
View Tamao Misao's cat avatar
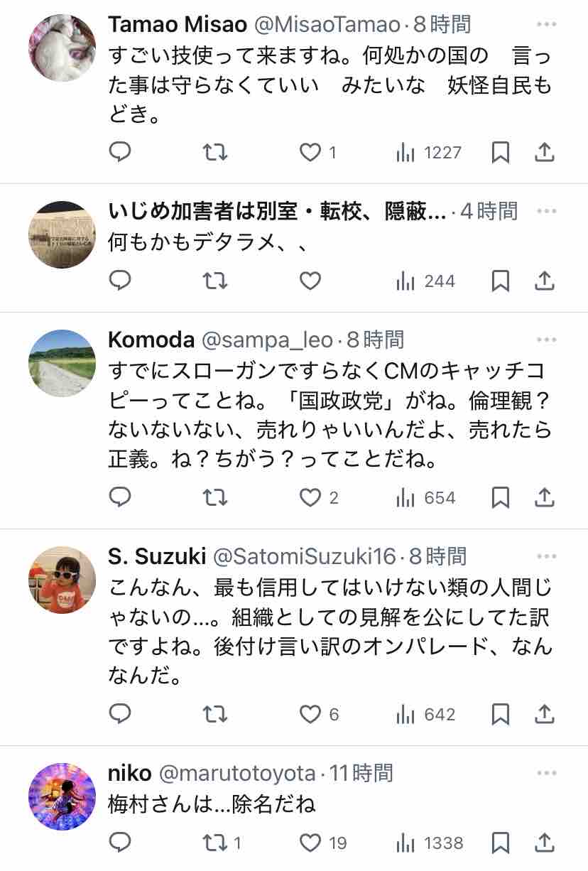62,48
